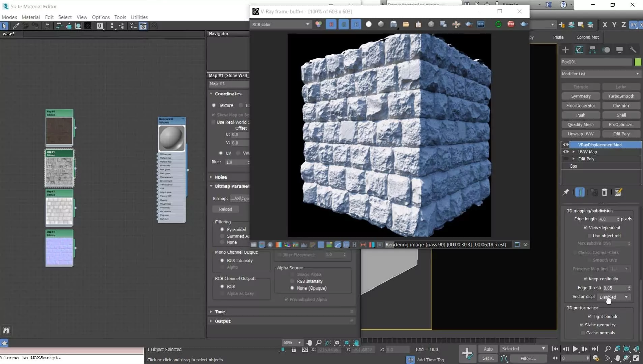Enable the Cache normals checkbox
The height and width of the screenshot is (364, 643).
click(583, 333)
